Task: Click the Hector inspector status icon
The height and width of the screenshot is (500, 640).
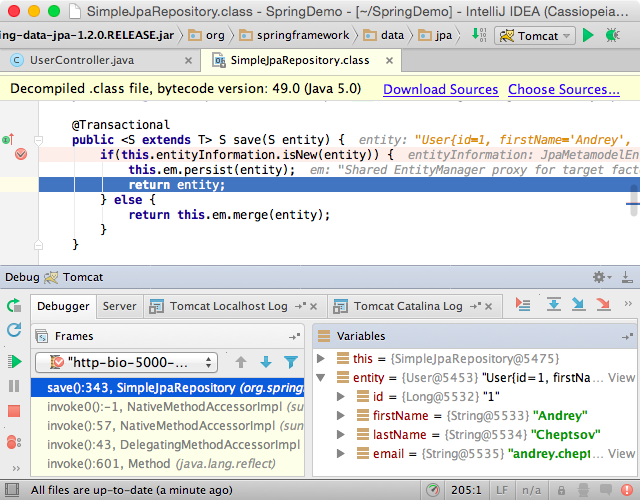Action: 583,490
